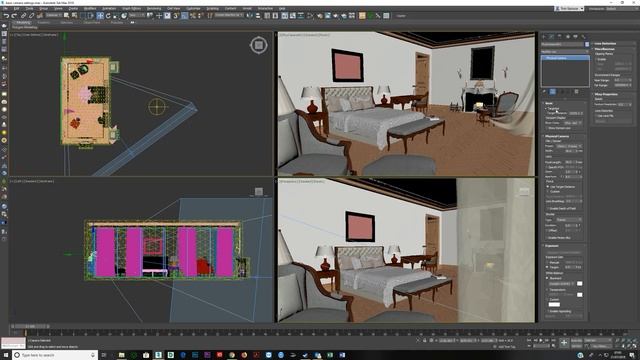
Task: Switch to the Freeform ribbon tab
Action: point(44,22)
